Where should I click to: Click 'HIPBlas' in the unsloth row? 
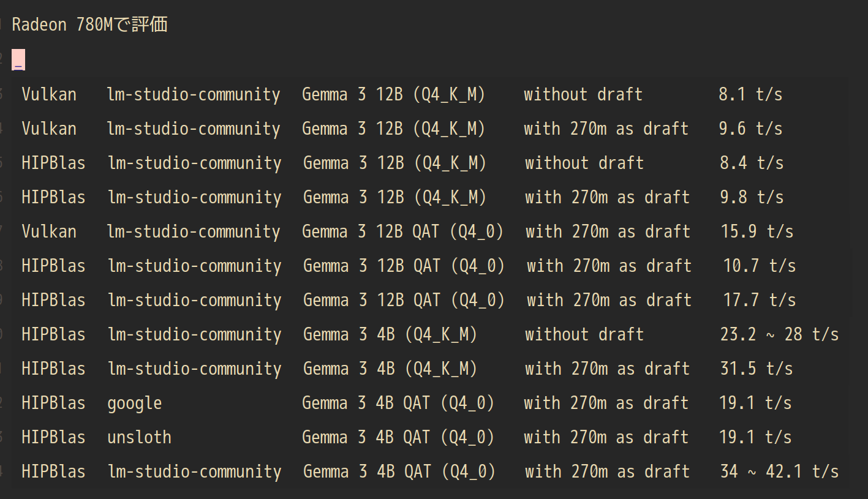tap(53, 437)
